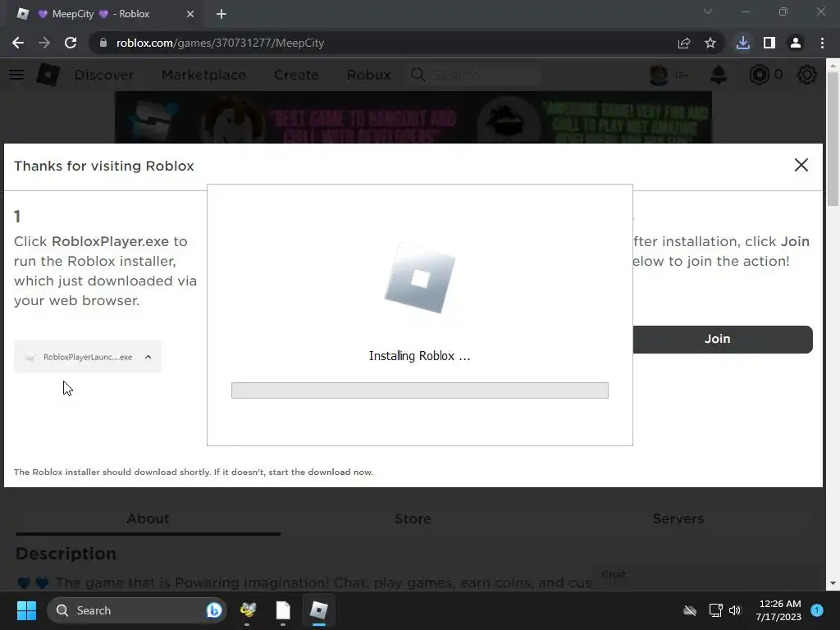Screen dimensions: 840x630
Task: Reload the MeepCity page
Action: click(71, 43)
